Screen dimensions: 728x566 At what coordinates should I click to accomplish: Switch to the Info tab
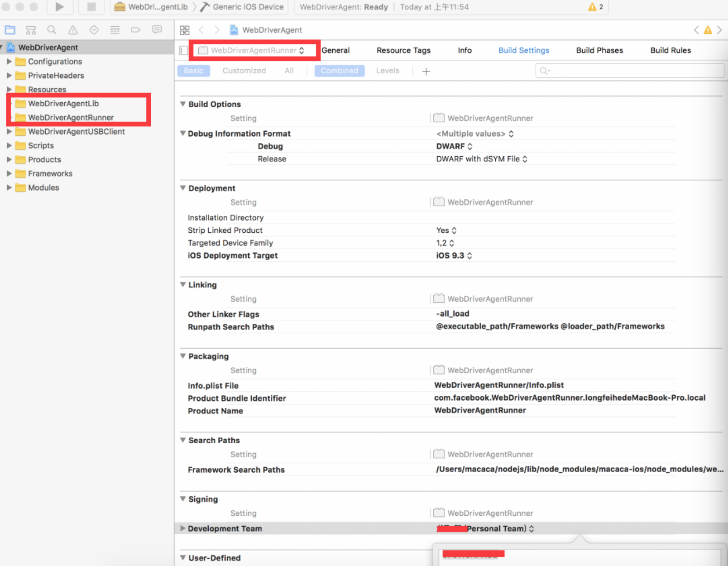tap(465, 50)
